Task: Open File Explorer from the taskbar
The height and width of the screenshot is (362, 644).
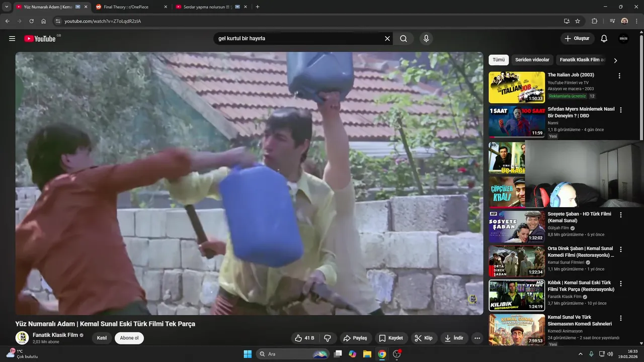Action: point(367,354)
